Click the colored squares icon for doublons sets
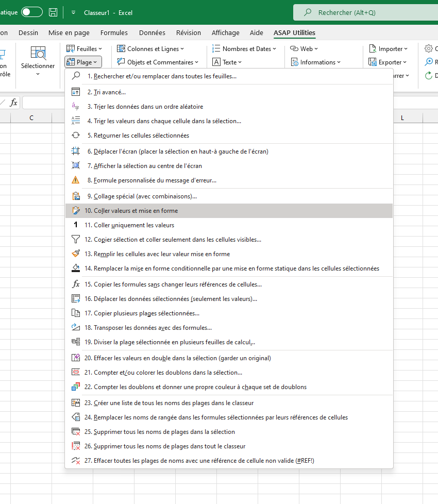Image resolution: width=438 pixels, height=504 pixels. 76,387
